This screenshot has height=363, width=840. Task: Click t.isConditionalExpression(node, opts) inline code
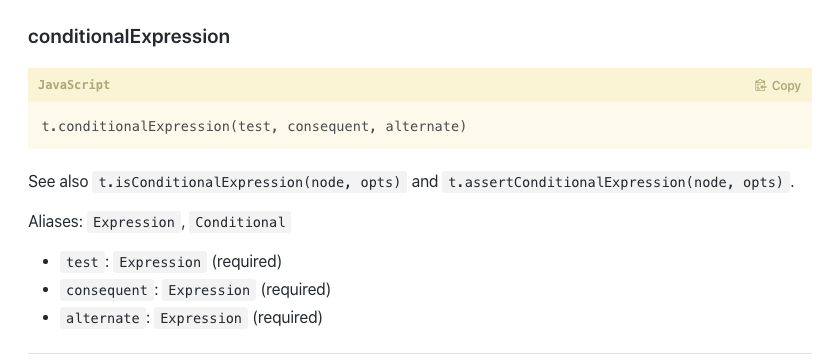250,182
